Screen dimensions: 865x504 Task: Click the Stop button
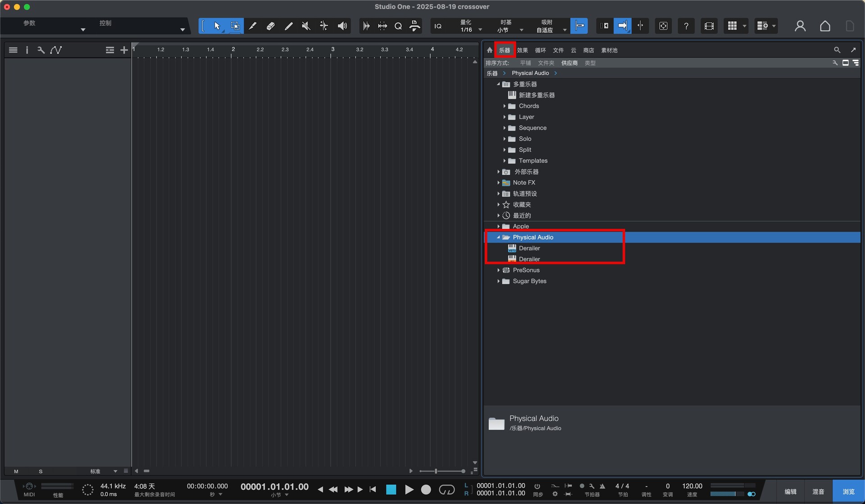[x=391, y=490]
